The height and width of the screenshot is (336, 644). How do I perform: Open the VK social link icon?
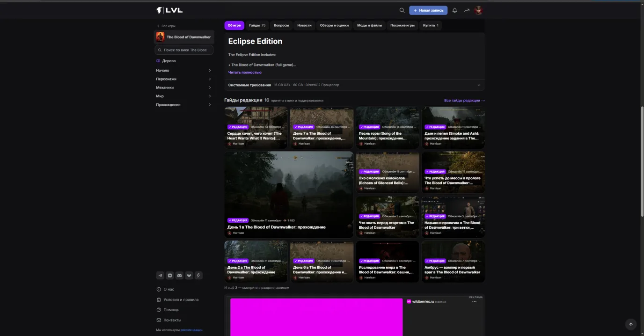point(170,276)
